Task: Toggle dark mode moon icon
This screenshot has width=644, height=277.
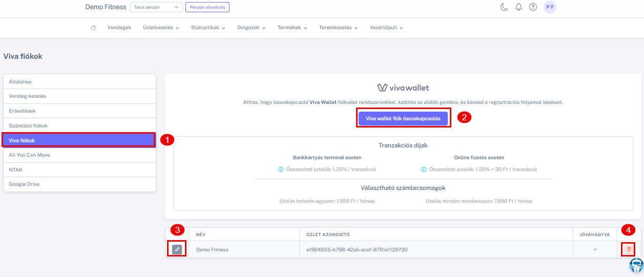Action: [x=504, y=7]
